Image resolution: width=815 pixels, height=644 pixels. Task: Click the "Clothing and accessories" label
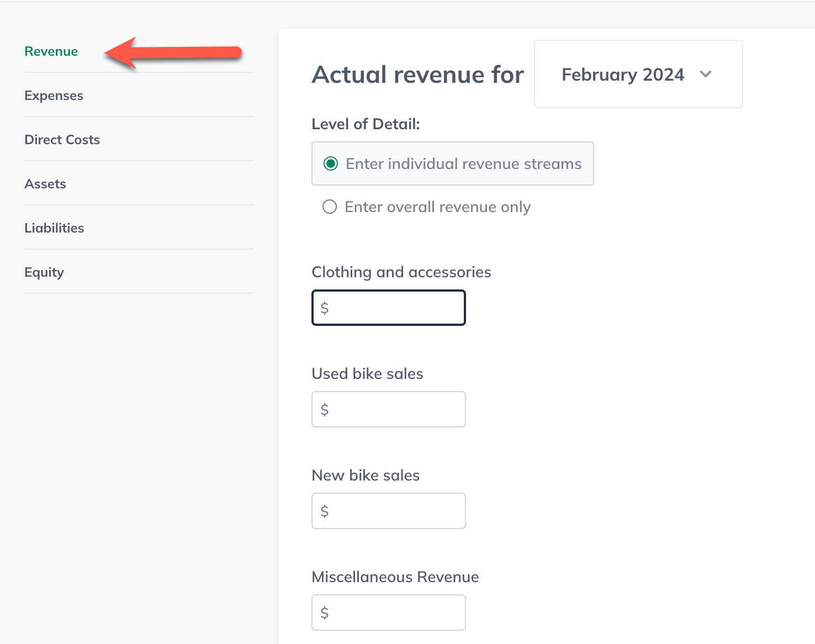(401, 272)
